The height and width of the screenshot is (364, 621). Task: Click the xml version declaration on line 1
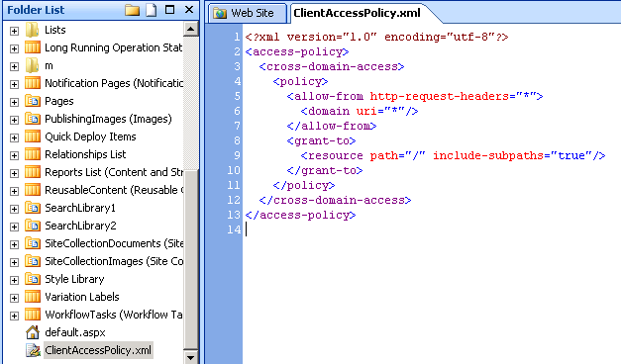point(376,37)
